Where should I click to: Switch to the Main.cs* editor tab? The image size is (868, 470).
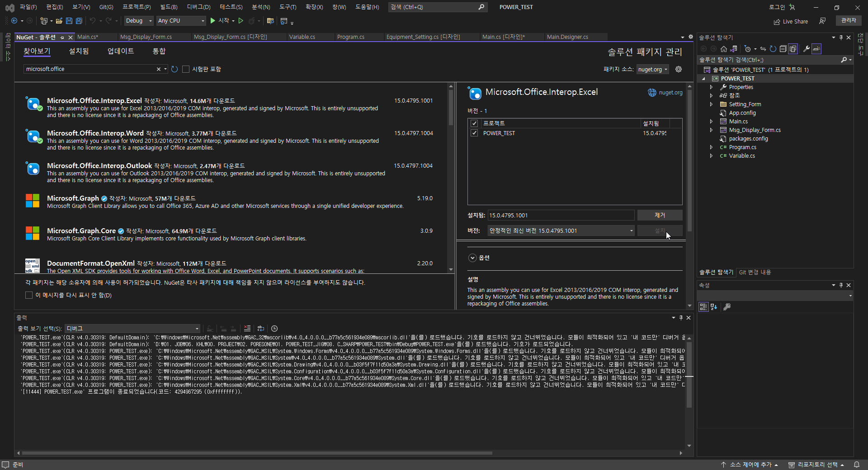88,37
